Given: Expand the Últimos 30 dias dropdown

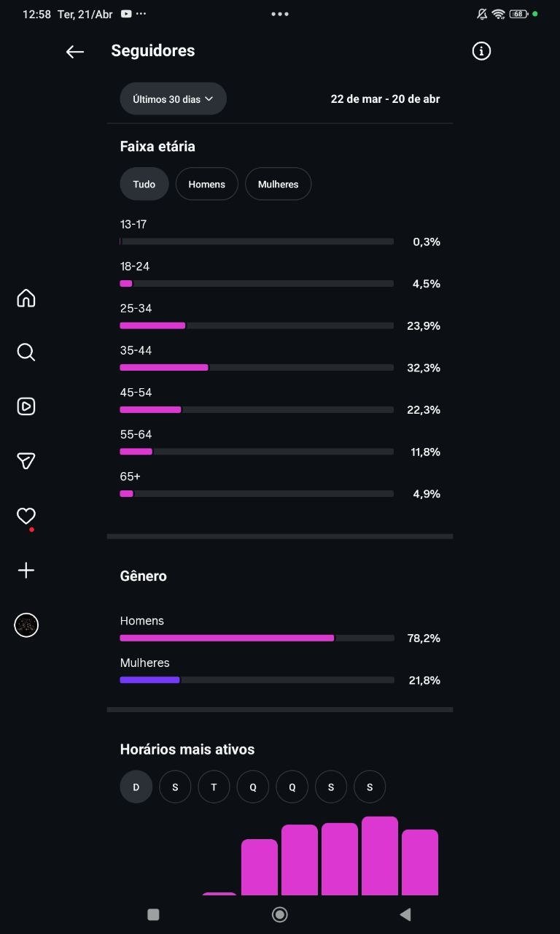Looking at the screenshot, I should tap(173, 99).
